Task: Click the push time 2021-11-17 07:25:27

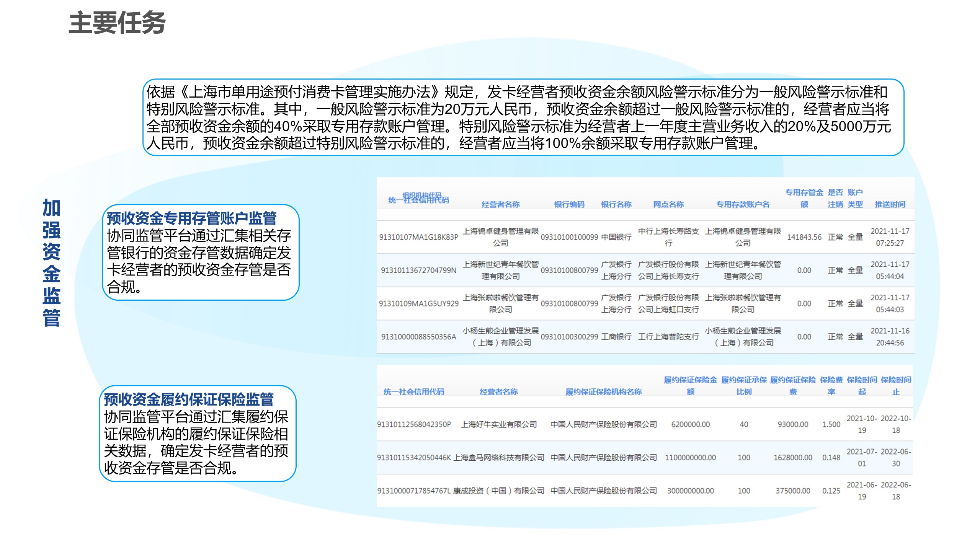Action: pyautogui.click(x=890, y=237)
